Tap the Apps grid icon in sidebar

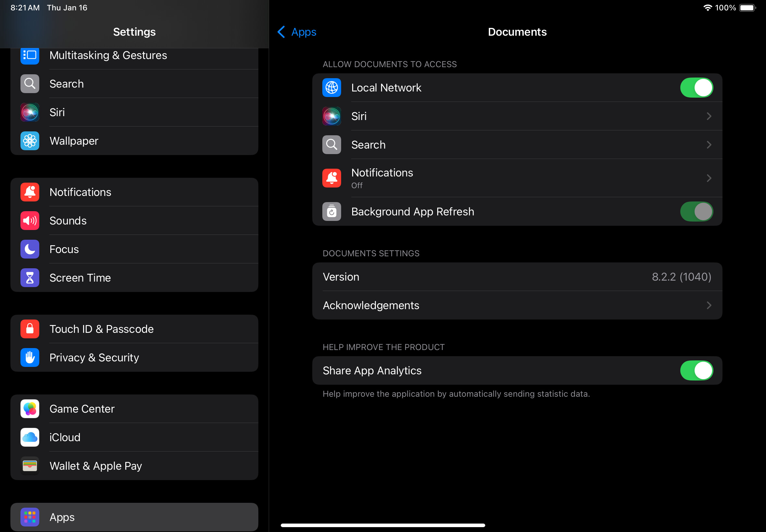point(30,517)
